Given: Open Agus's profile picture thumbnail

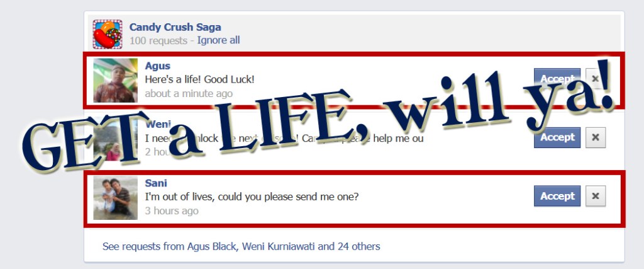Looking at the screenshot, I should tap(116, 80).
